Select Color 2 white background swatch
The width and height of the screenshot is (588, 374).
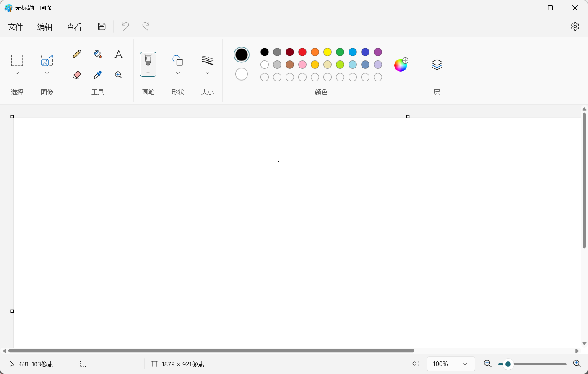coord(242,74)
